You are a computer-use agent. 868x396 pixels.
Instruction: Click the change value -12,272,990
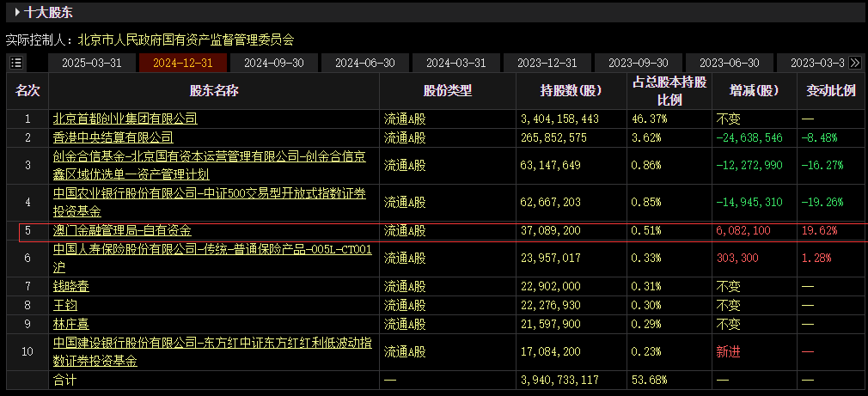[x=749, y=165]
